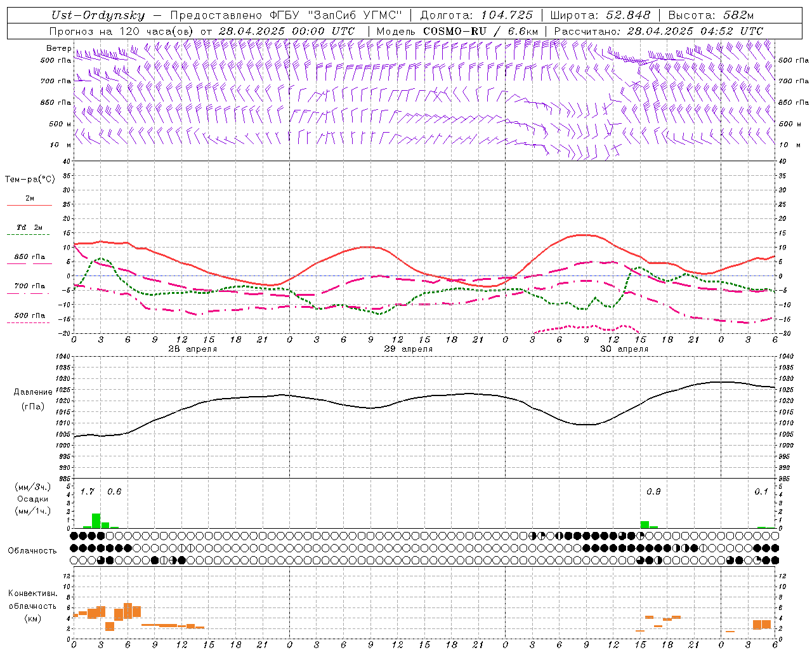Select the forecast start time 28.04.2025 00:00 UTC
This screenshot has width=812, height=650.
pyautogui.click(x=287, y=31)
